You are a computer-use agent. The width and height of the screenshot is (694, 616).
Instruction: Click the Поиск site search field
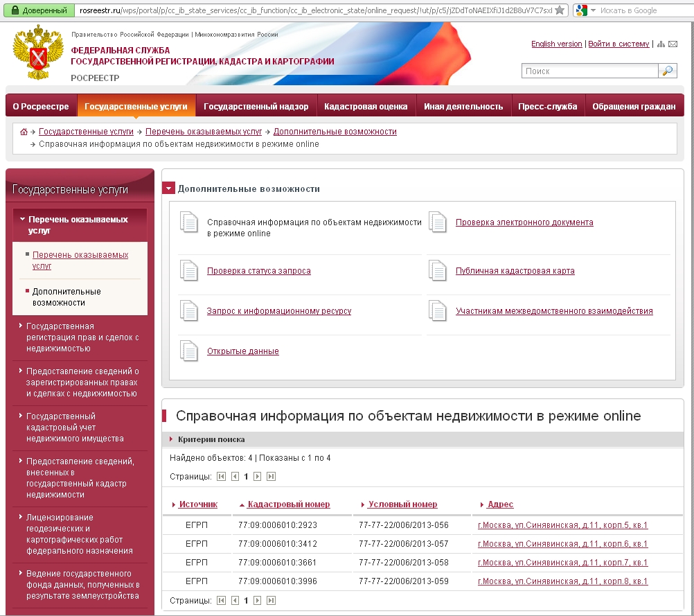pos(589,71)
